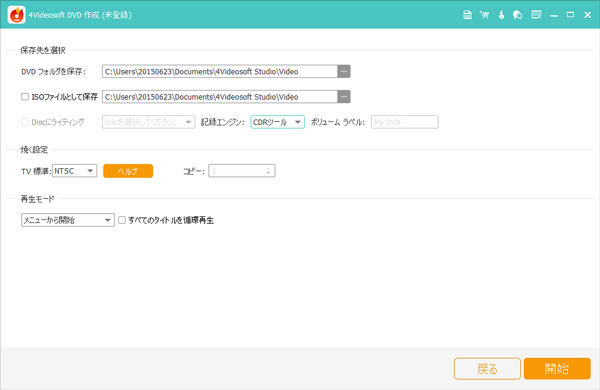Viewport: 600px width, 390px height.
Task: Click the ボリュームラベル My DVD field
Action: 404,122
